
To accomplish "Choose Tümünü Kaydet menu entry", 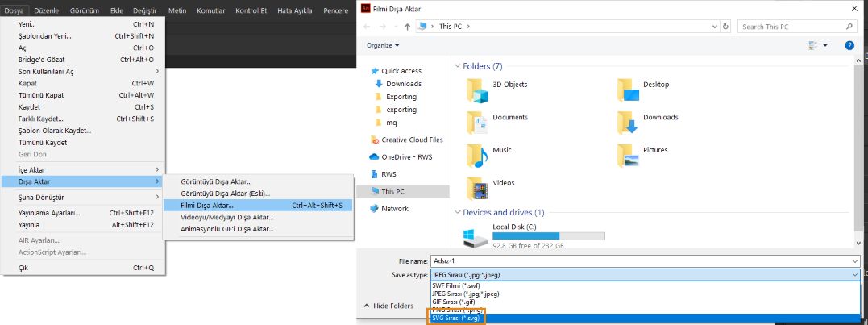I will click(82, 142).
